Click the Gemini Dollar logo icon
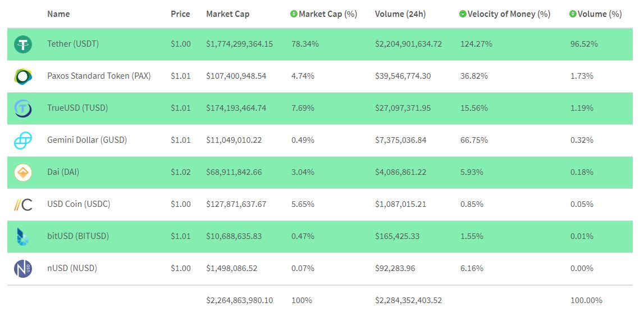Image resolution: width=644 pixels, height=316 pixels. pos(23,140)
